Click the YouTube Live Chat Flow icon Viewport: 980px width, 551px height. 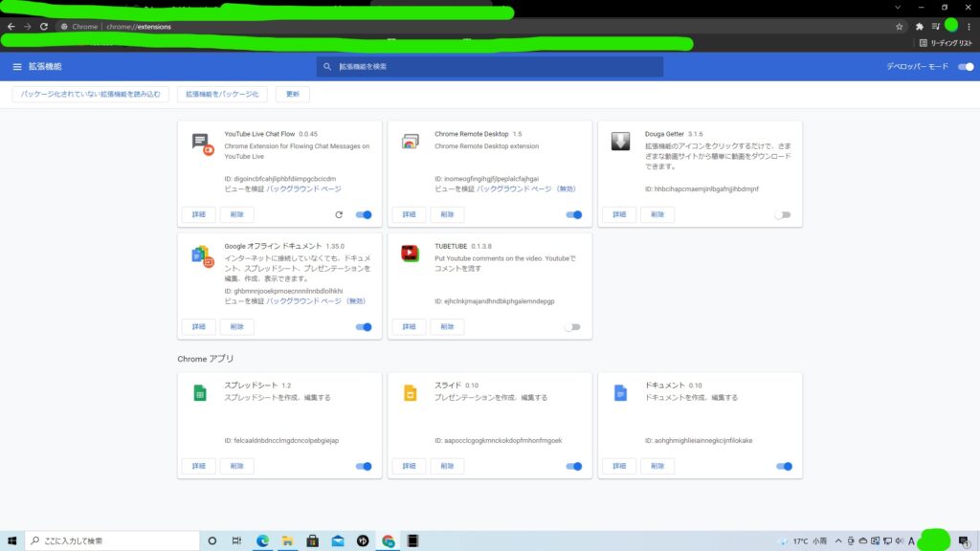coord(203,144)
